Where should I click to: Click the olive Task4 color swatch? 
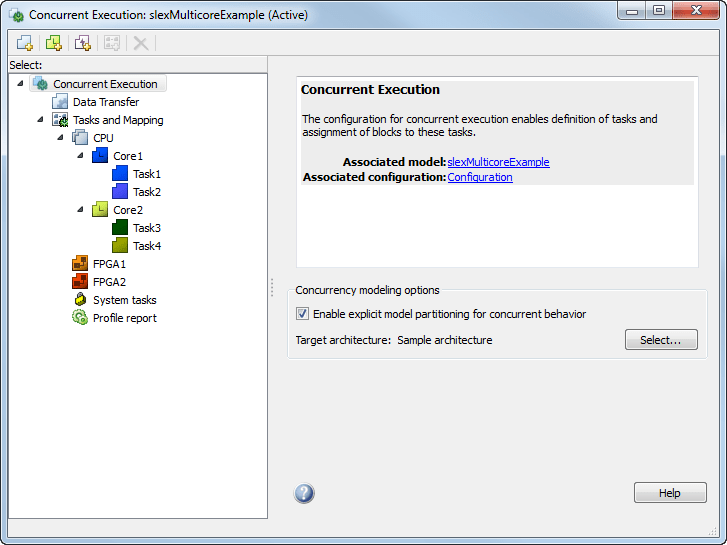pos(120,245)
